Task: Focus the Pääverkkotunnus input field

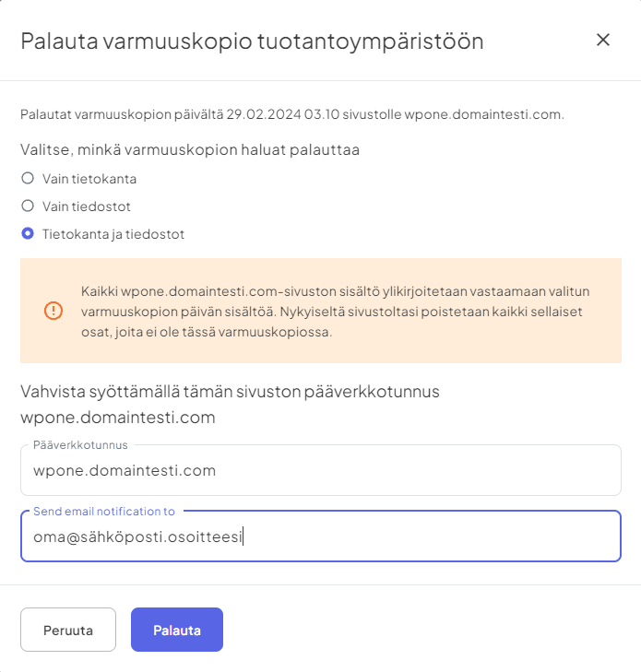Action: pos(320,471)
